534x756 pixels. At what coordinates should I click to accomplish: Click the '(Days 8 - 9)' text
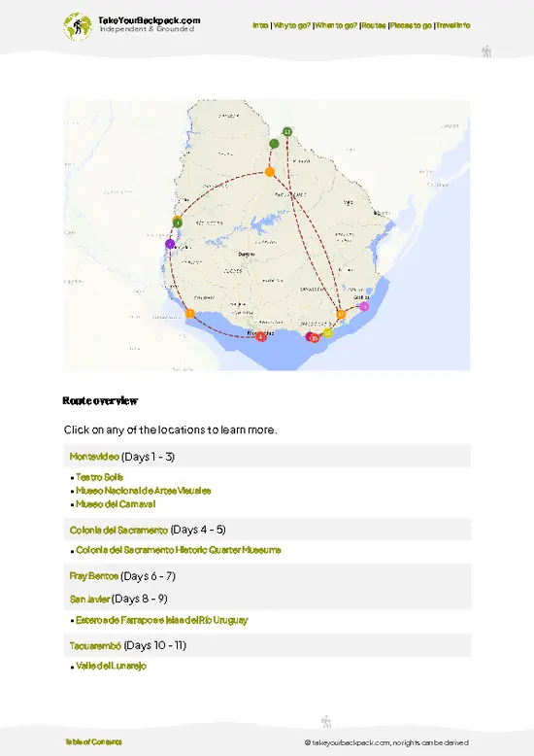(x=140, y=599)
